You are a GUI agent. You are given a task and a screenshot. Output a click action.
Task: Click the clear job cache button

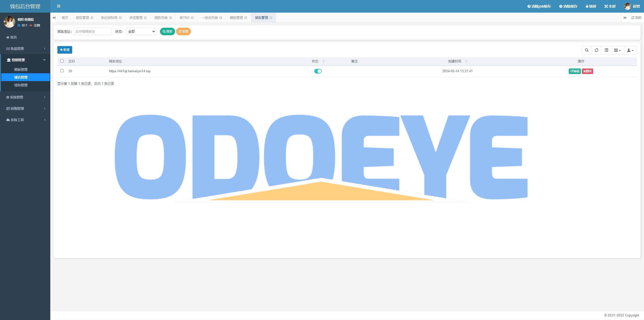click(x=539, y=6)
